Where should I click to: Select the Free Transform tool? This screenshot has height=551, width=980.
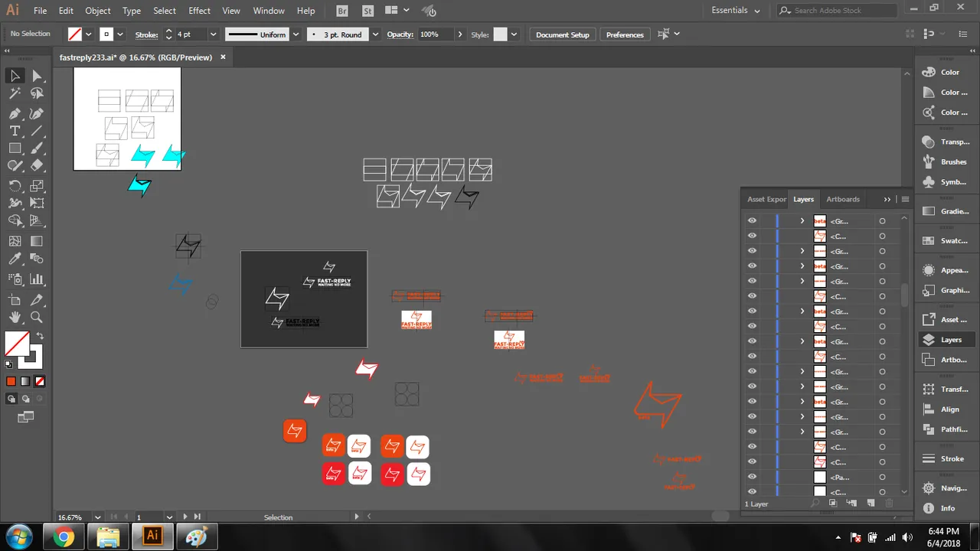(x=37, y=203)
